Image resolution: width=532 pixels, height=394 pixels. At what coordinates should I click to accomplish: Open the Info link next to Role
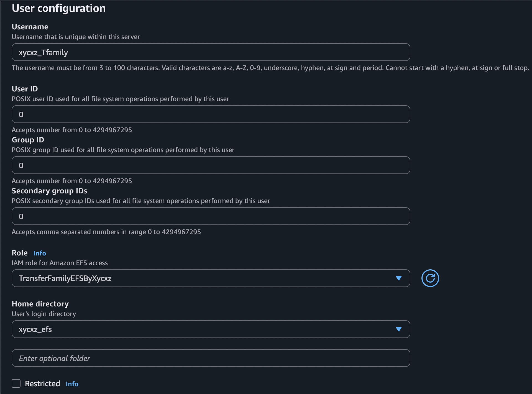coord(40,253)
